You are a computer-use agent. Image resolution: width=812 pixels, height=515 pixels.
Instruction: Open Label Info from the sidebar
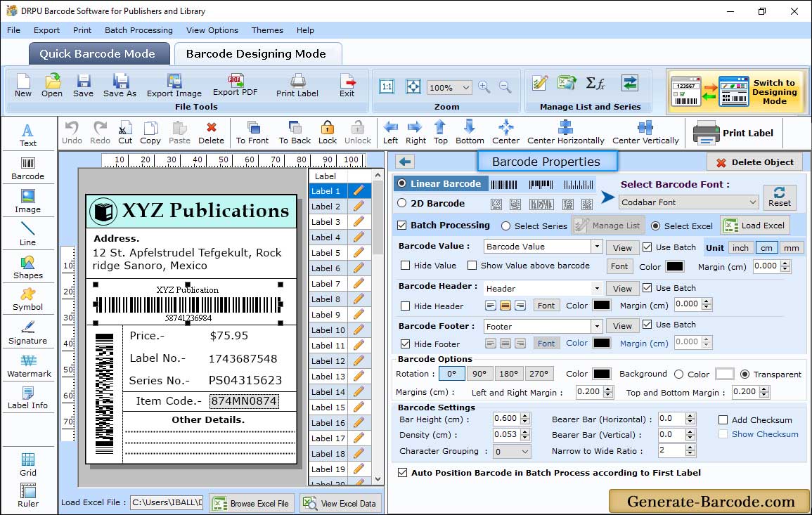[28, 398]
